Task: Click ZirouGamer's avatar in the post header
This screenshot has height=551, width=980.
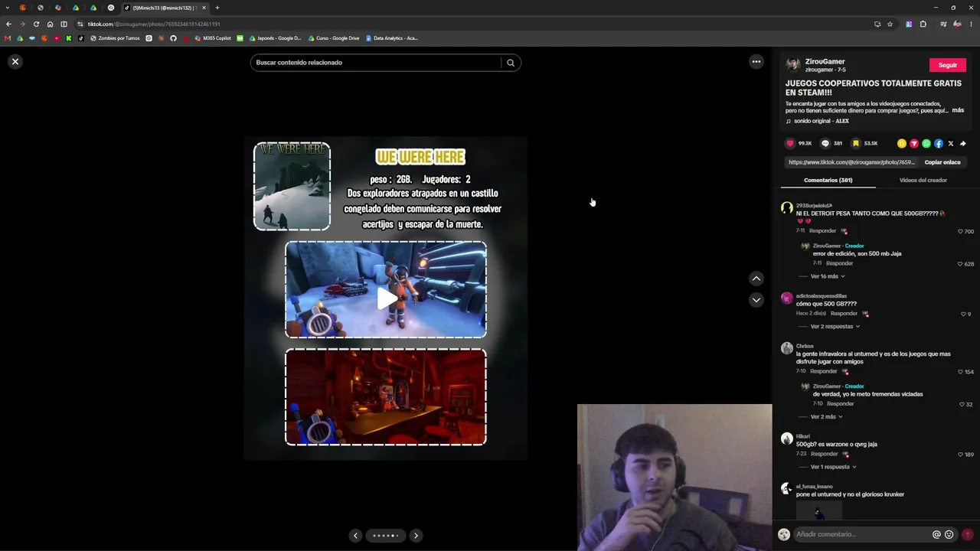Action: tap(793, 65)
